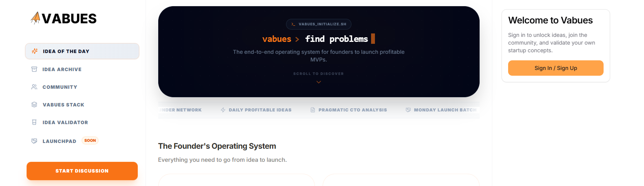Click the Vabues Stack layers icon
Screen dimensions: 644x186
point(34,105)
